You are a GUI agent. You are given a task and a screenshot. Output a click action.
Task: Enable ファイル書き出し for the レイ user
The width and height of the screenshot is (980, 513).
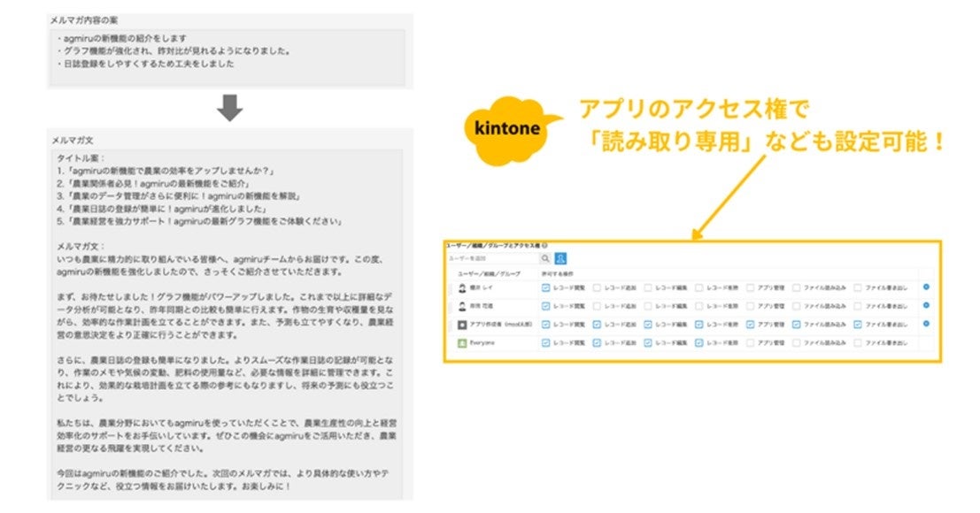[858, 288]
